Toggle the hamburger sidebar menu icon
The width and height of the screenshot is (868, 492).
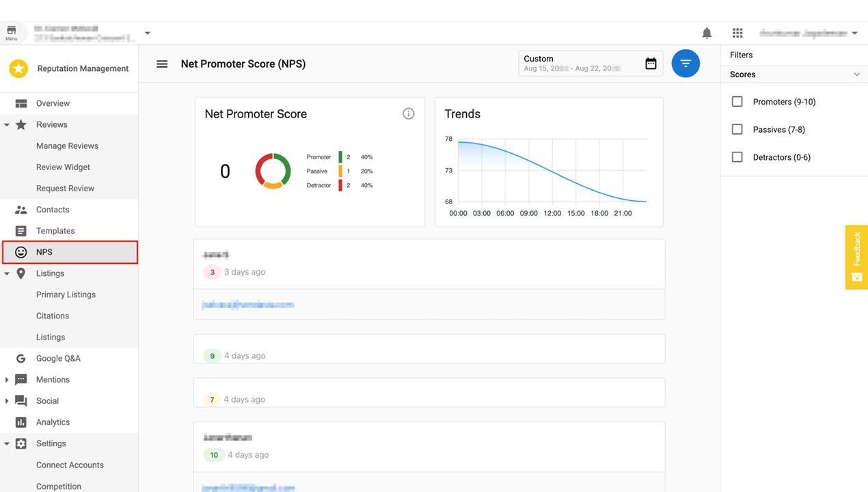tap(162, 64)
